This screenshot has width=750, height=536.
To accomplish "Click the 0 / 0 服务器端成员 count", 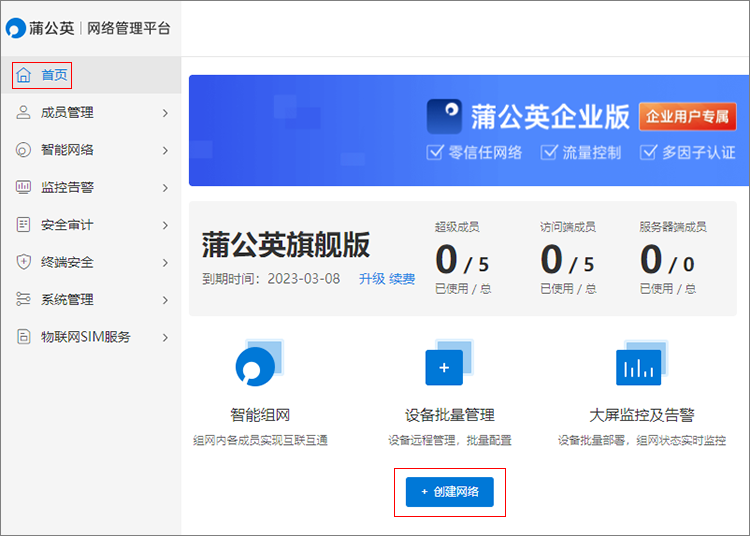I will pyautogui.click(x=667, y=260).
